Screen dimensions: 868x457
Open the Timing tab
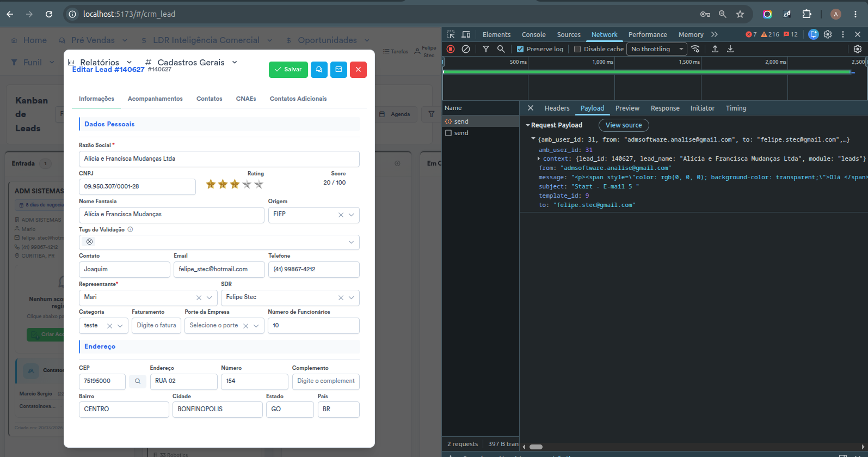tap(736, 108)
